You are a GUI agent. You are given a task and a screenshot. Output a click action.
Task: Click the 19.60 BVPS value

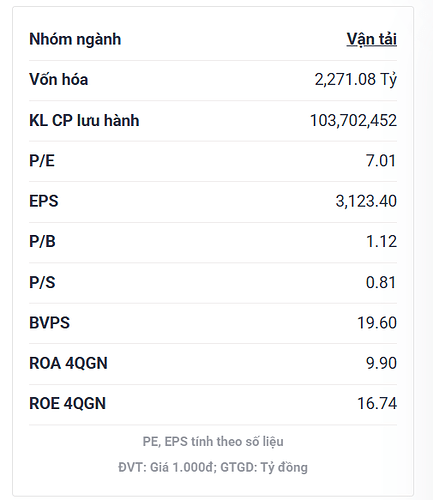click(377, 323)
